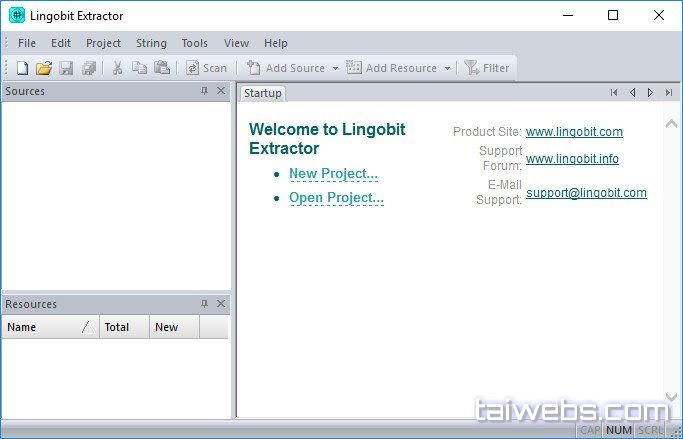Click the Filter toolbar button

pyautogui.click(x=487, y=68)
